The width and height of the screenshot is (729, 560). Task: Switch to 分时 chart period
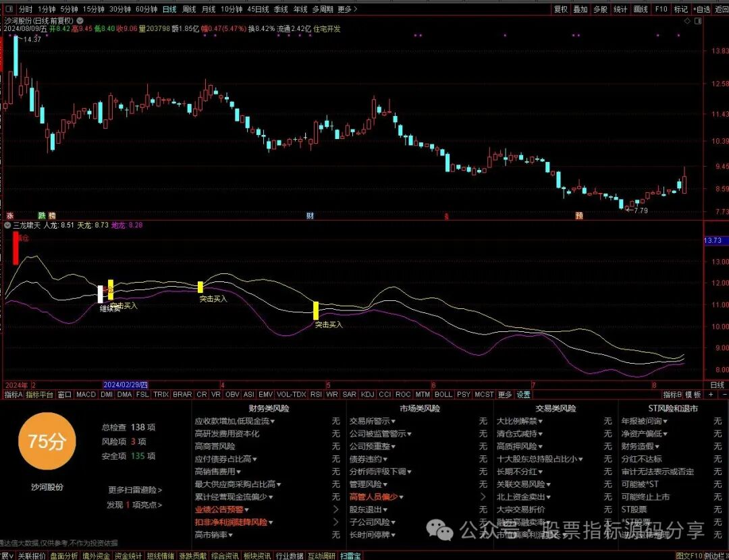[x=26, y=9]
